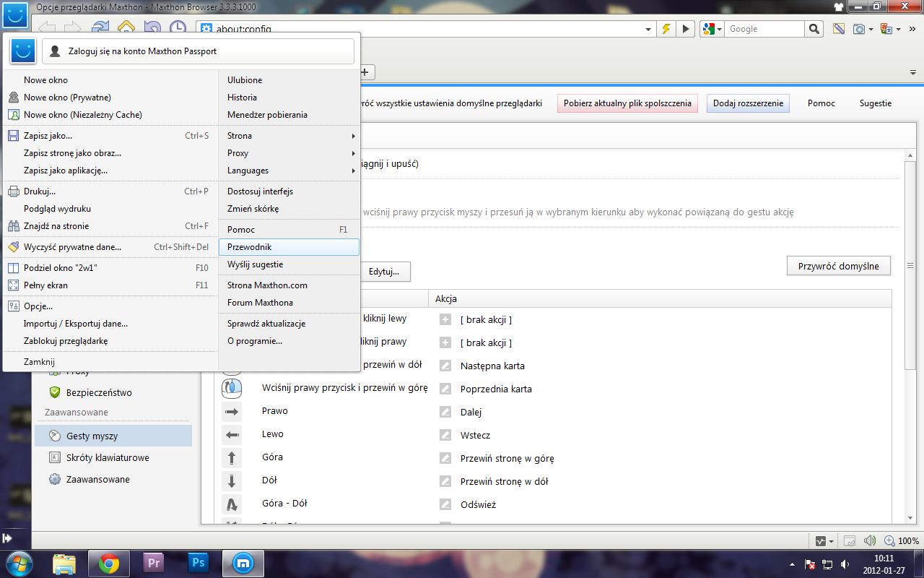Click the Zaawansowane gear icon
Screen dimensions: 924x578
click(54, 479)
